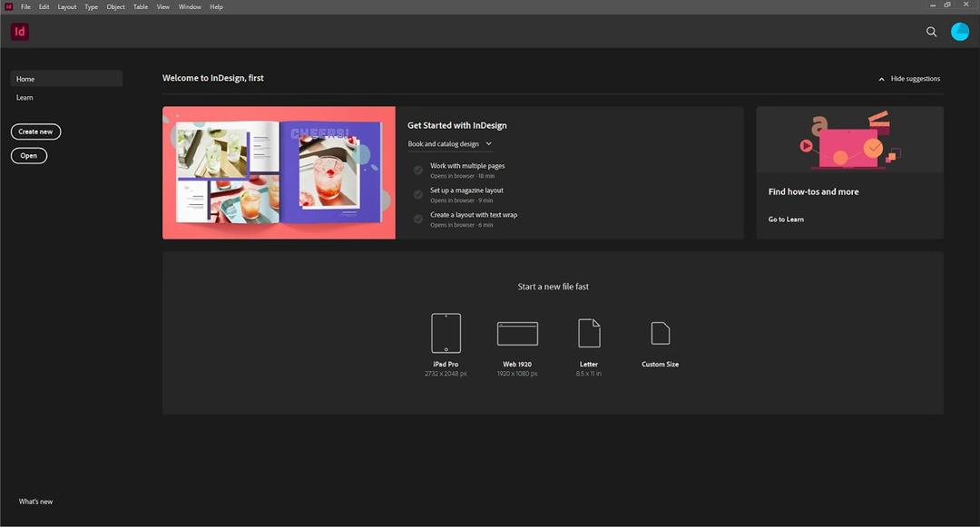This screenshot has width=980, height=527.
Task: Open the search feature
Action: click(931, 32)
